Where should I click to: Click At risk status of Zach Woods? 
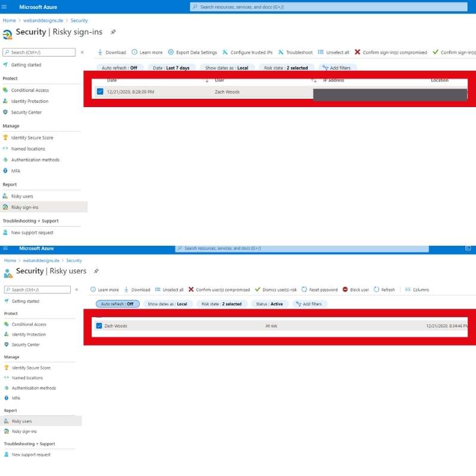click(271, 325)
